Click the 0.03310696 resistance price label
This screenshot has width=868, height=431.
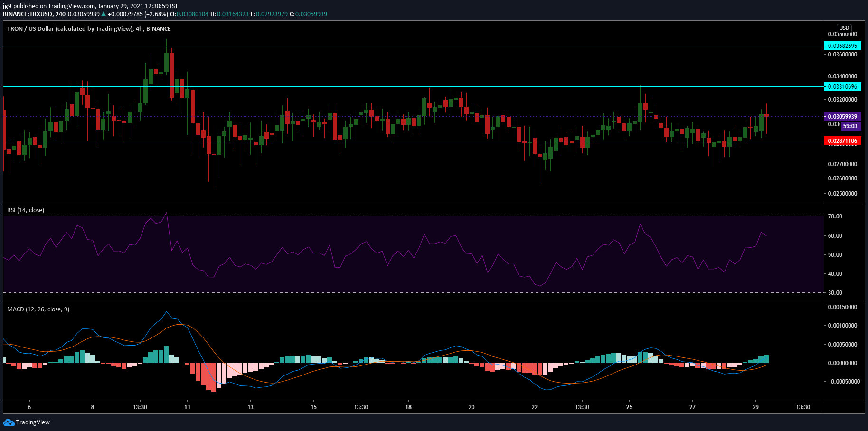(842, 87)
